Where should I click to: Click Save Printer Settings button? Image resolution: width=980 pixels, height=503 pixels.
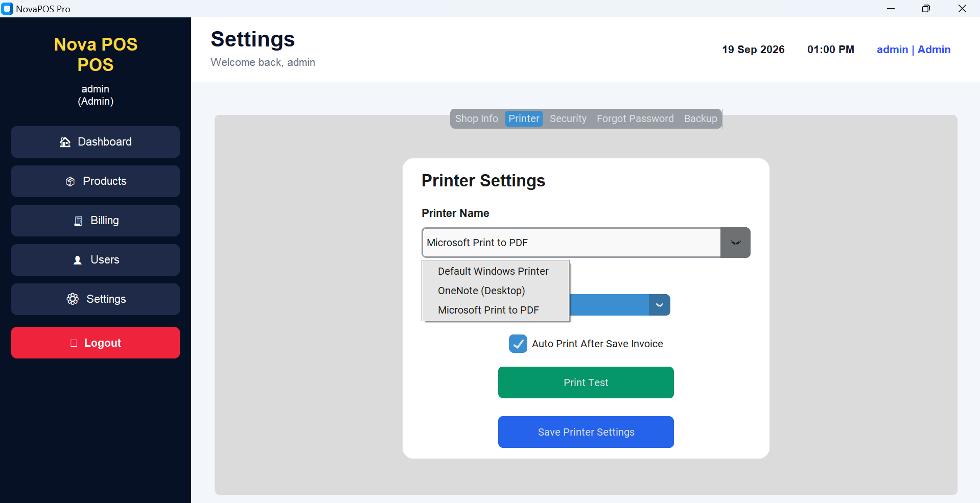click(x=586, y=432)
